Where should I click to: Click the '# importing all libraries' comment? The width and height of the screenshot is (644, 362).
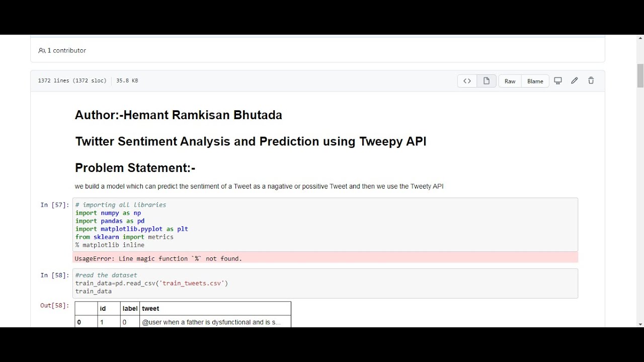pos(121,205)
